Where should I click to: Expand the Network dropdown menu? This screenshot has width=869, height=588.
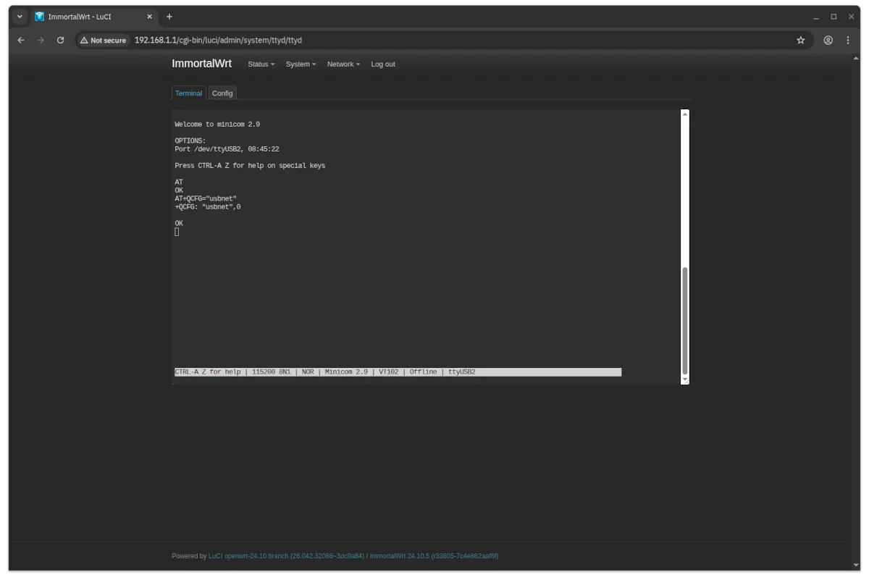click(343, 64)
